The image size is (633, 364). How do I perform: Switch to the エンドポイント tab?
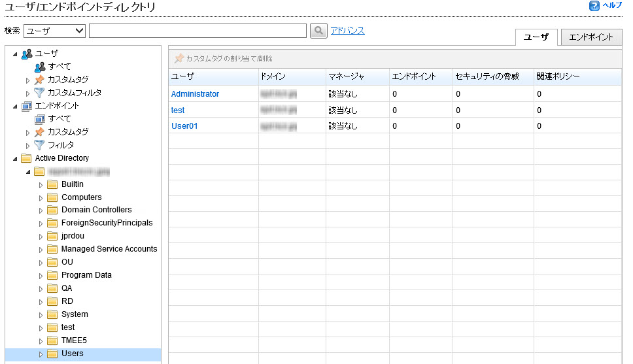click(590, 37)
